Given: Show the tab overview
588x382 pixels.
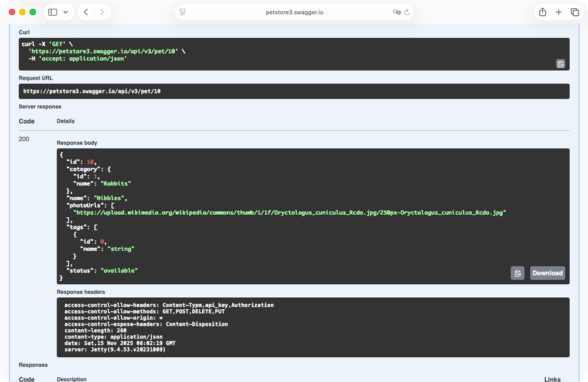Looking at the screenshot, I should click(x=574, y=12).
